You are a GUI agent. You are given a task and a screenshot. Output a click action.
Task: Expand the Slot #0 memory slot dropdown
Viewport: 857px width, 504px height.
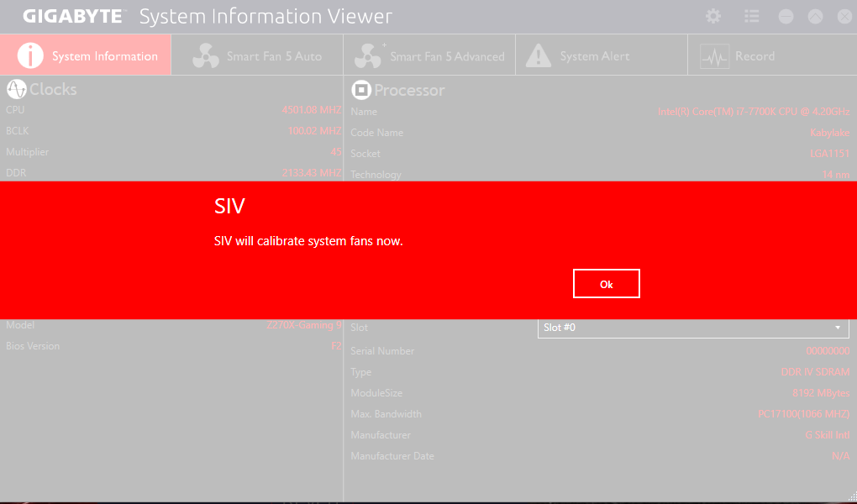click(693, 328)
